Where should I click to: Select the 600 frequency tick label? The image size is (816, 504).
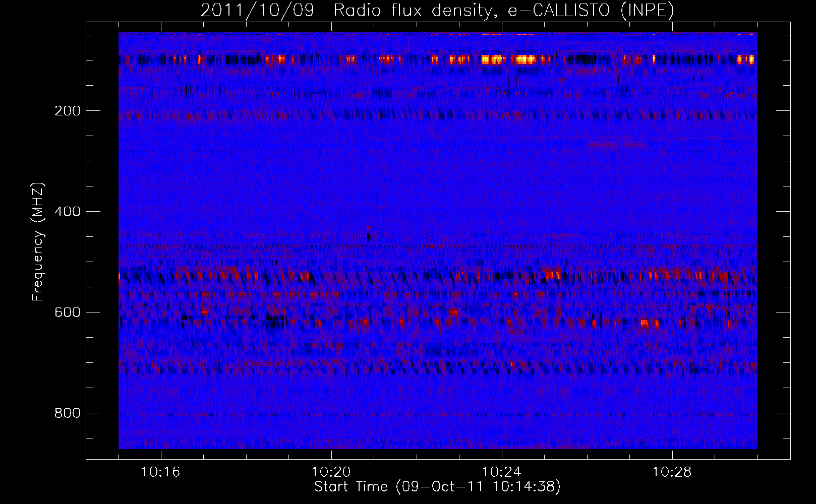click(68, 312)
